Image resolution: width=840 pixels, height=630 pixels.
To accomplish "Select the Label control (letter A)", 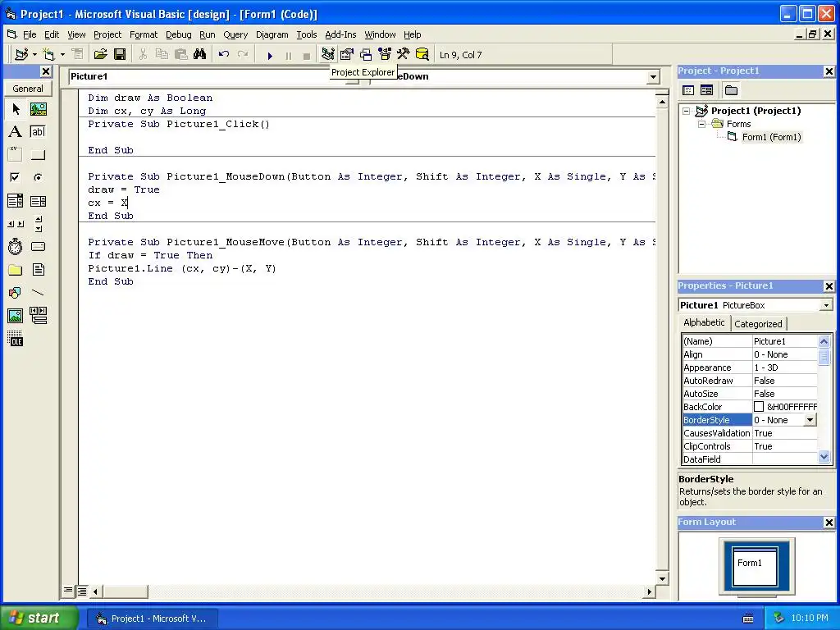I will (16, 132).
